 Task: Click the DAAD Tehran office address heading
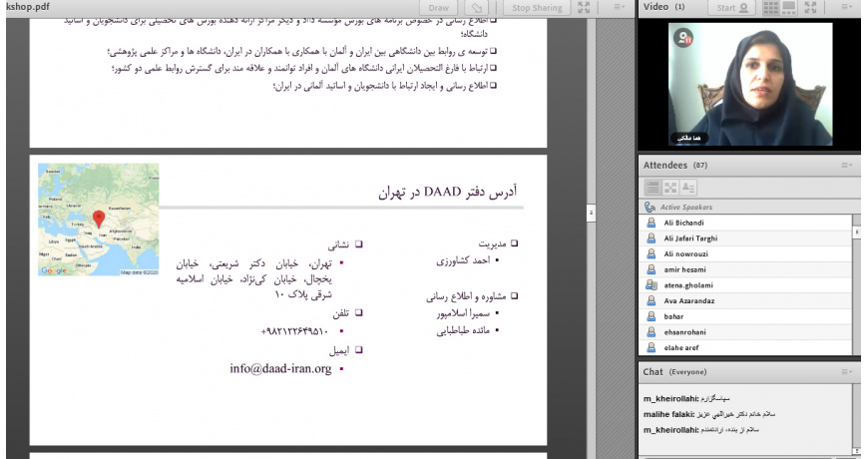pyautogui.click(x=447, y=193)
